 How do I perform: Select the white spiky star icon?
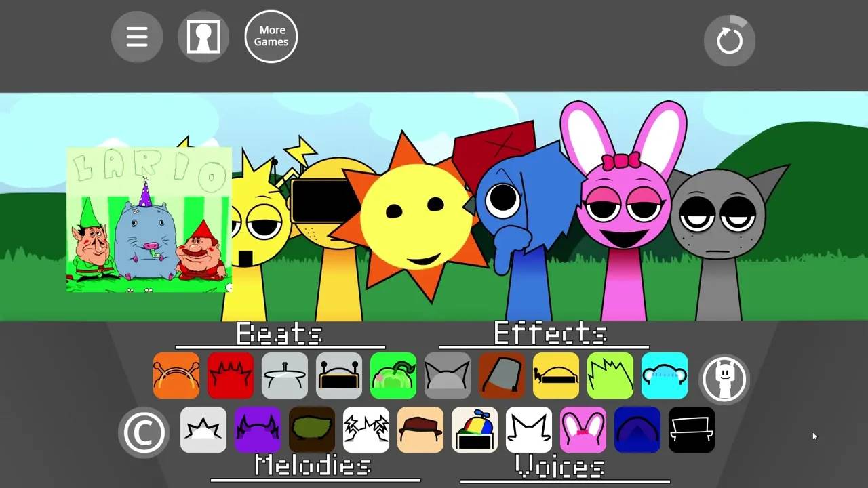tap(203, 430)
